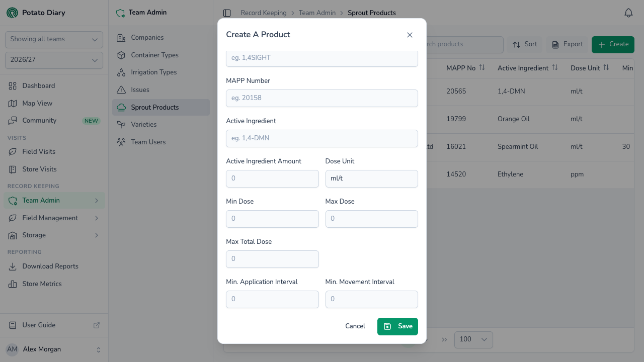Click Team Admin breadcrumb link
This screenshot has width=644, height=362.
click(x=317, y=13)
